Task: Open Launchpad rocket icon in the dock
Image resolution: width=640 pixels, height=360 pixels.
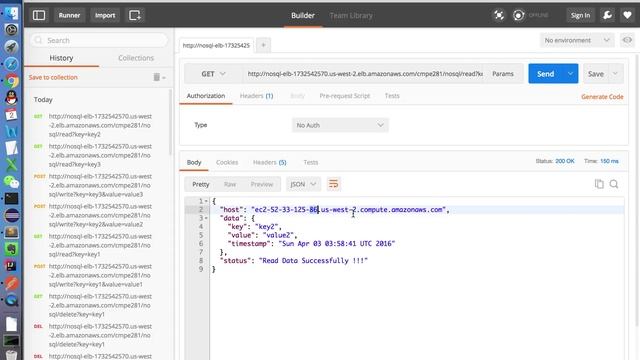Action: point(11,47)
